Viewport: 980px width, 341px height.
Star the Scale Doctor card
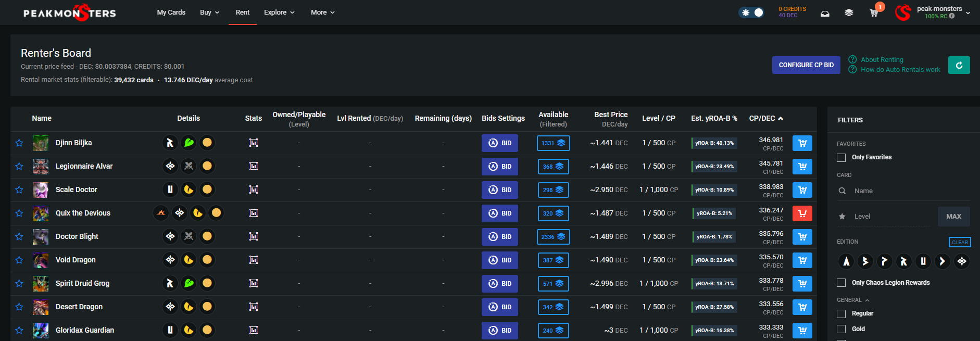pos(19,190)
